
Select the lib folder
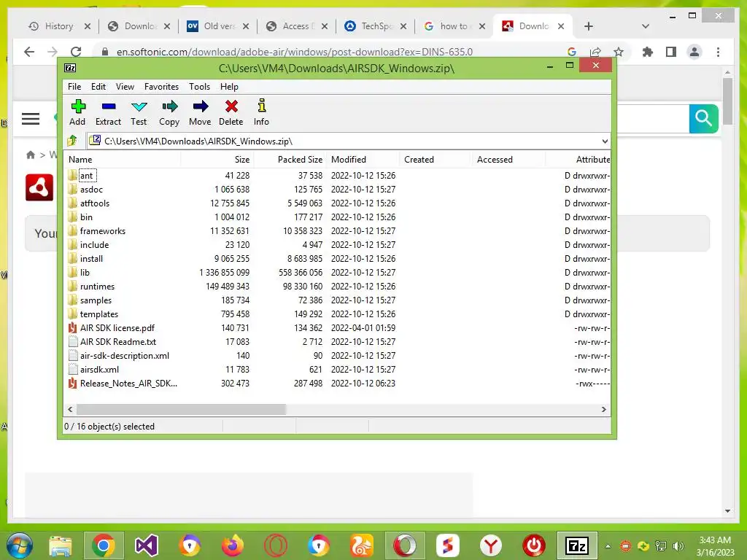tap(85, 273)
